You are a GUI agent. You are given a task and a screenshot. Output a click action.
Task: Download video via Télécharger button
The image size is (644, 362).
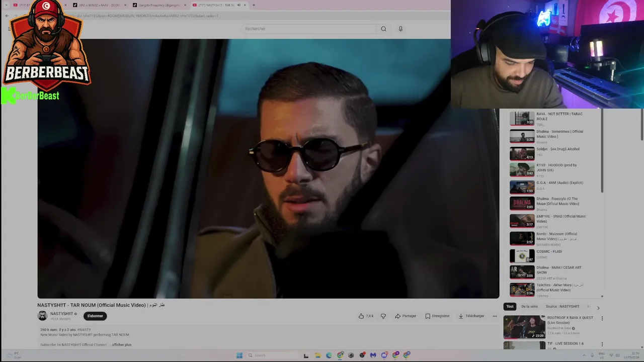(x=471, y=316)
